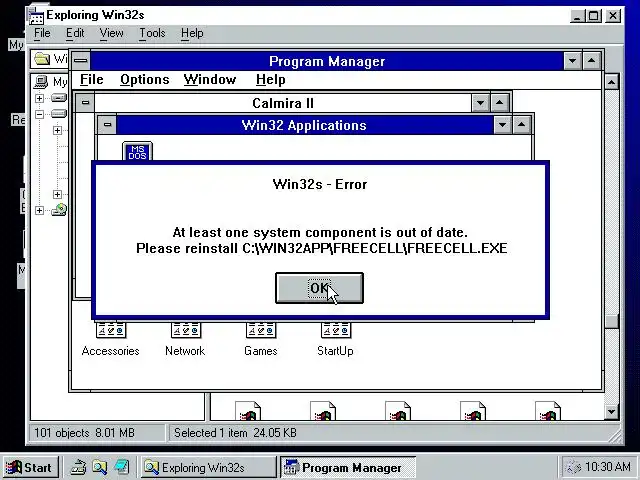Open Help menu in Exploring Win32s
640x480 pixels.
(x=192, y=33)
